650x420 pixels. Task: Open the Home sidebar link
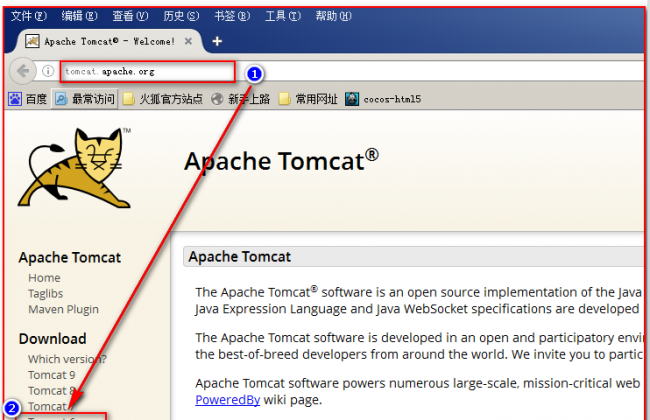(x=44, y=278)
